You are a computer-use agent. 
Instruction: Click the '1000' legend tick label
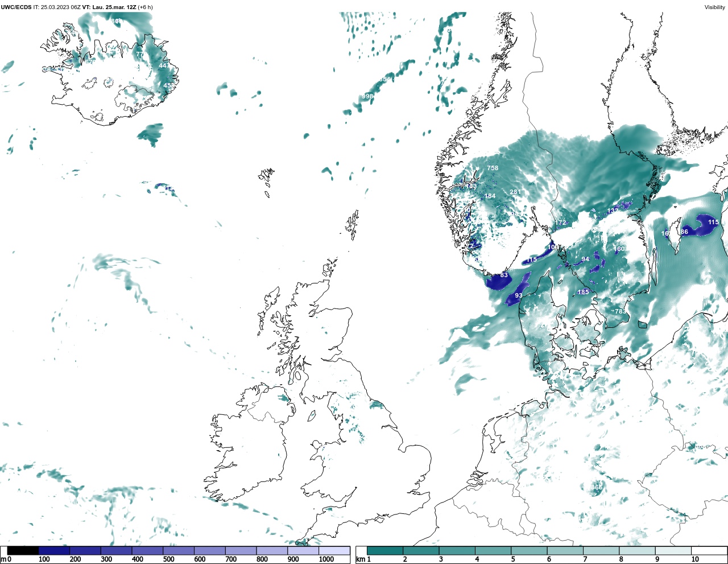click(326, 559)
